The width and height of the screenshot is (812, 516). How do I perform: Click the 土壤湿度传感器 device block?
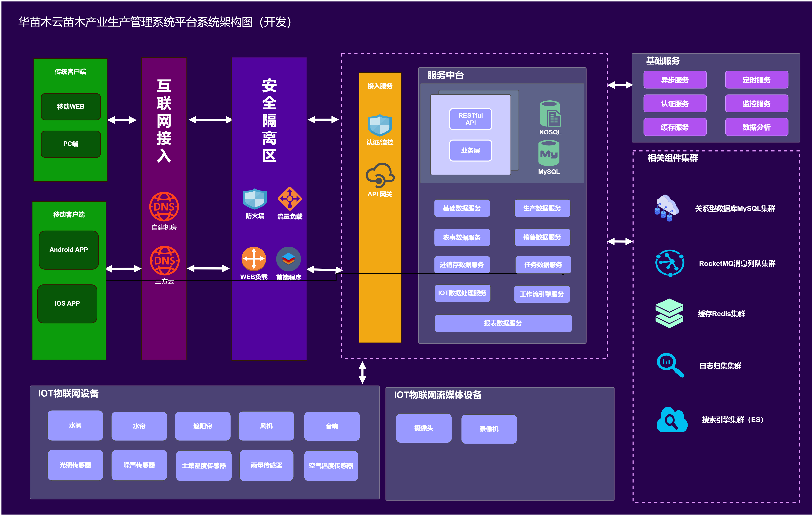pyautogui.click(x=204, y=465)
